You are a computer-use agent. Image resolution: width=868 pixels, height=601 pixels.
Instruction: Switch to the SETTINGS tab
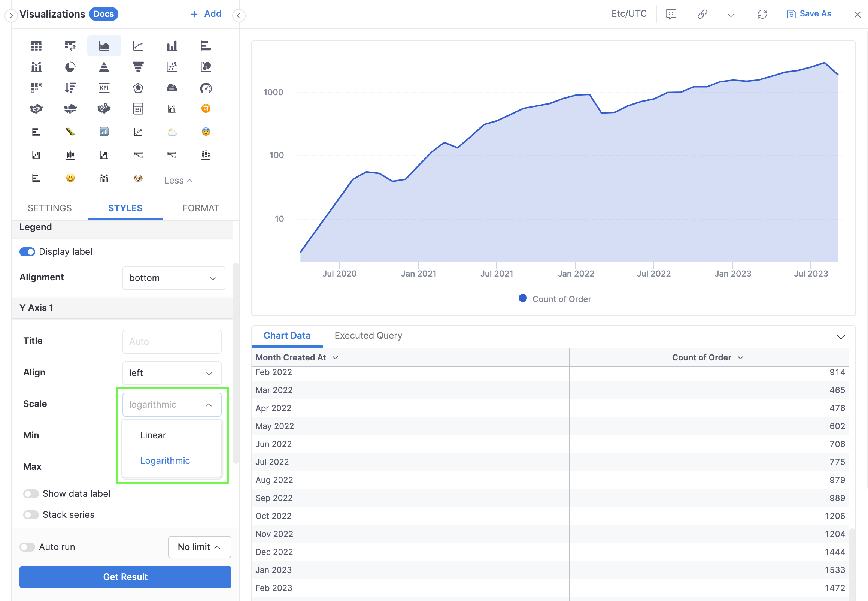point(50,208)
